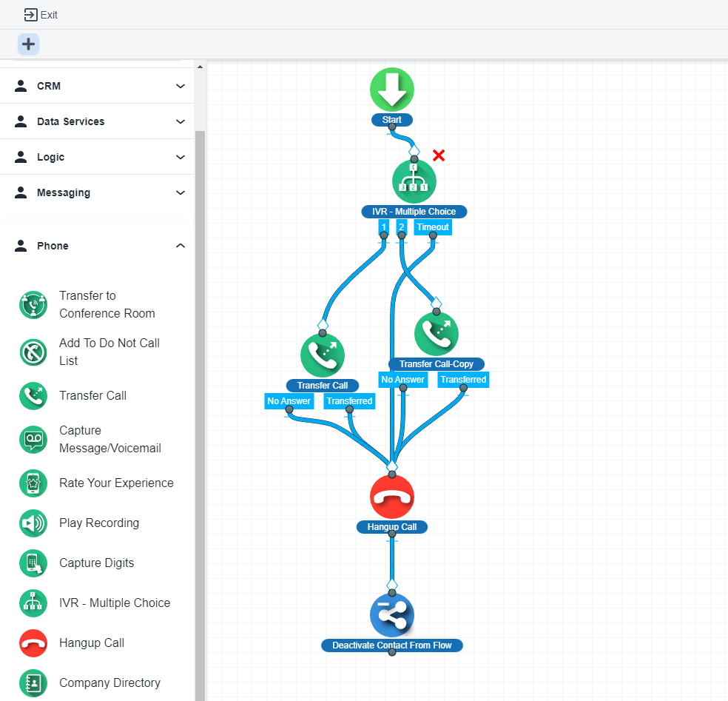Choose the Play Recording sidebar icon
728x701 pixels.
tap(33, 523)
